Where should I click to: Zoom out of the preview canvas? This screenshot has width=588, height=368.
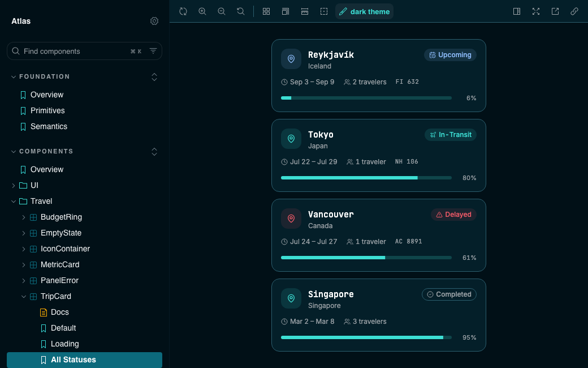(221, 12)
